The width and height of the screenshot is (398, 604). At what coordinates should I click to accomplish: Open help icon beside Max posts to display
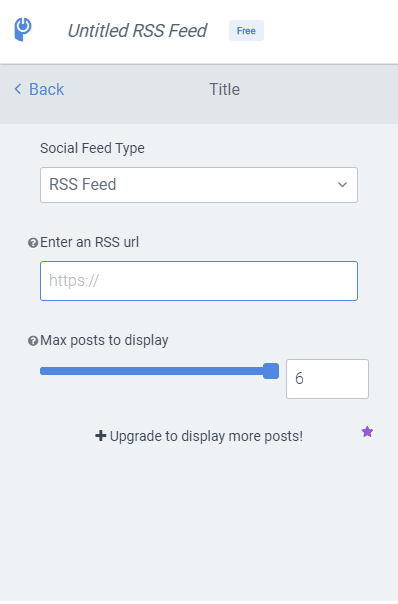coord(33,341)
